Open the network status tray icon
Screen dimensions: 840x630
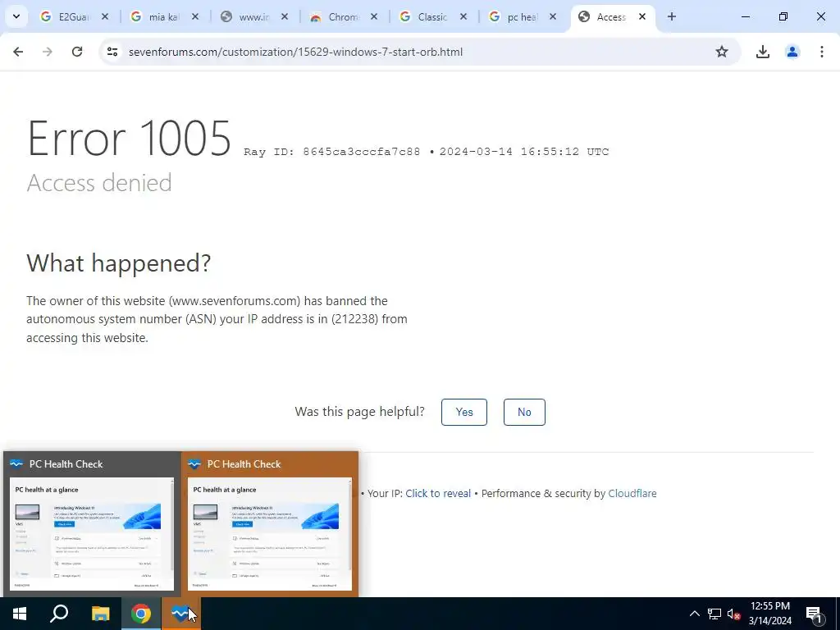[x=714, y=614]
